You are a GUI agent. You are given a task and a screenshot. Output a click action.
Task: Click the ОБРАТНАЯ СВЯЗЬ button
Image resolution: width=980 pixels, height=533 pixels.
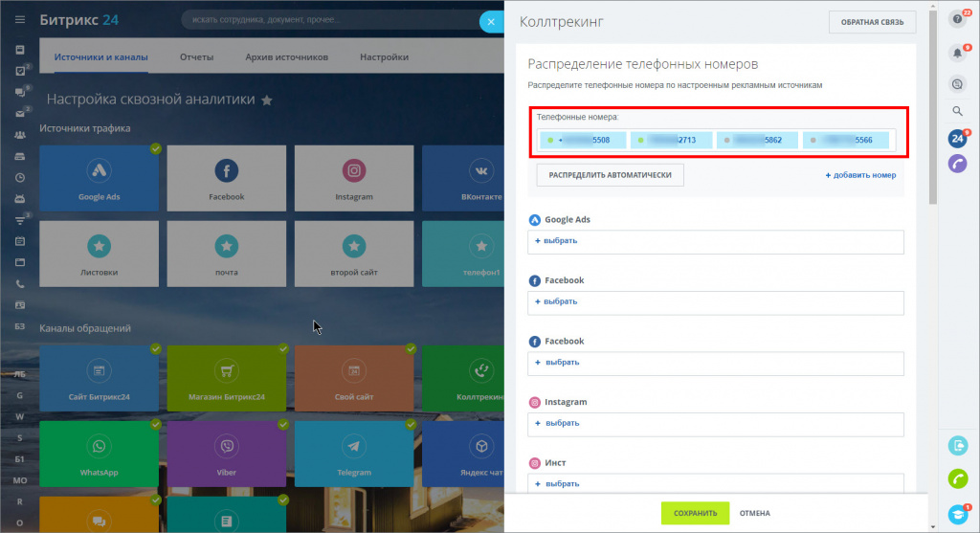(x=872, y=22)
